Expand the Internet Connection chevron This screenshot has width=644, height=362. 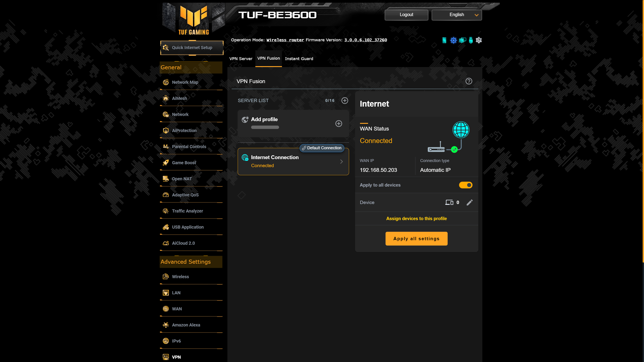pyautogui.click(x=341, y=162)
